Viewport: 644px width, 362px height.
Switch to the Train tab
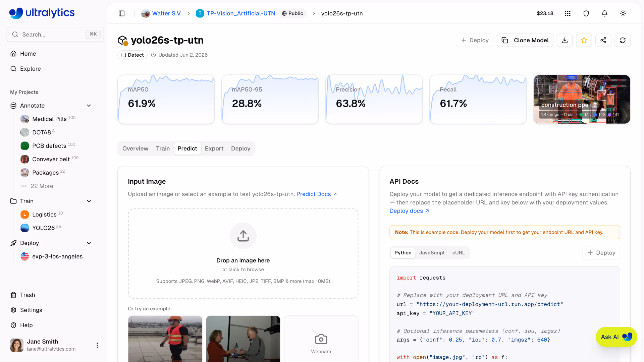[163, 148]
